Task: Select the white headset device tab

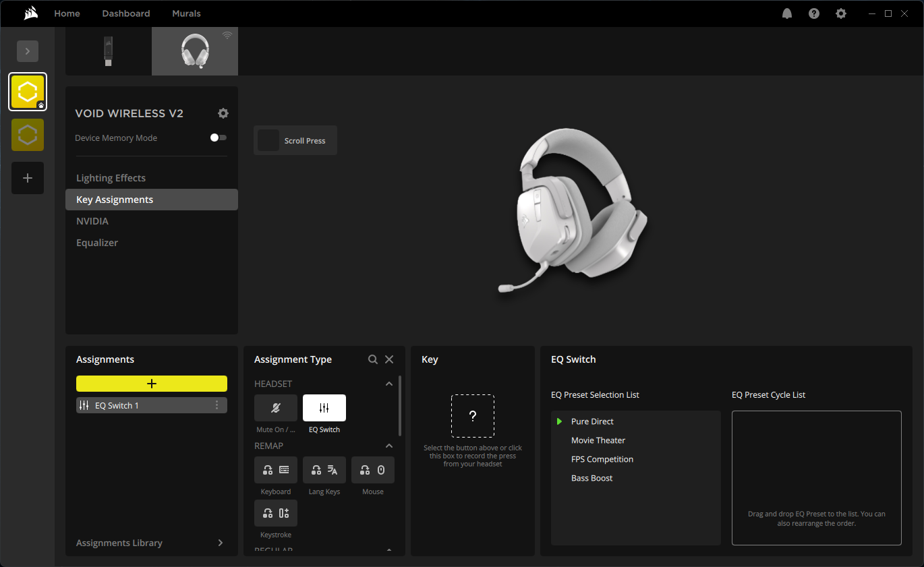Action: pos(195,51)
